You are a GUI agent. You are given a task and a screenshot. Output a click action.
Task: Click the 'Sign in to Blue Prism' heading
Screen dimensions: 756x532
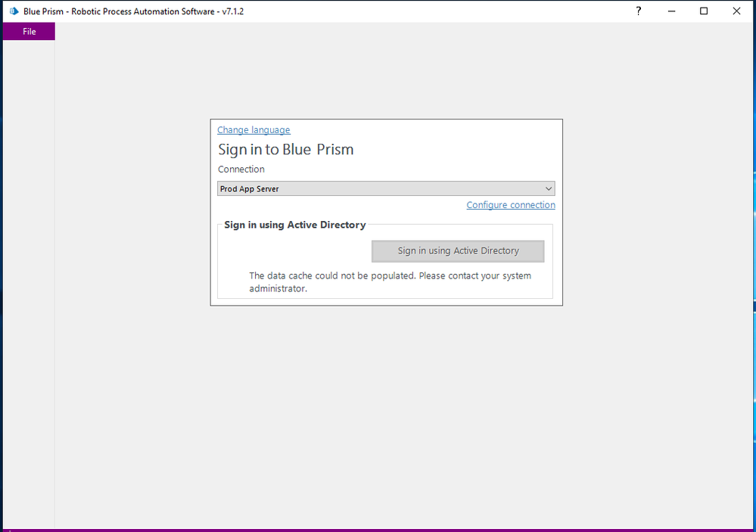286,150
